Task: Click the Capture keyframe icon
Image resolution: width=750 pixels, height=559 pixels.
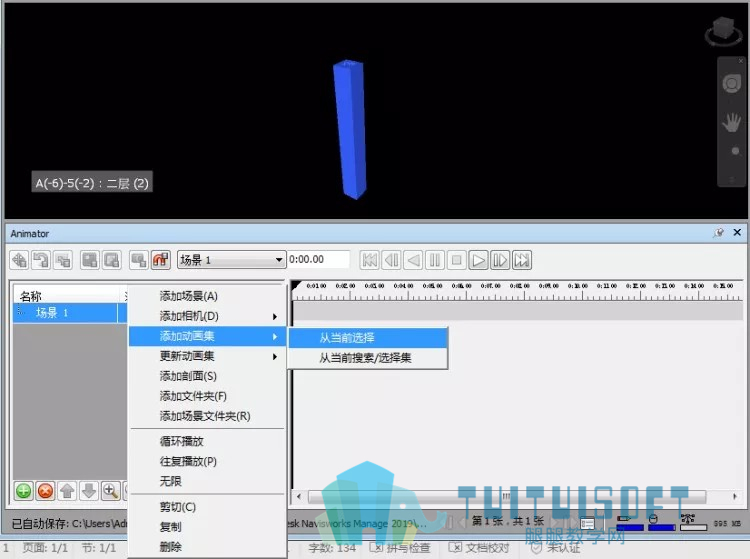Action: (139, 260)
